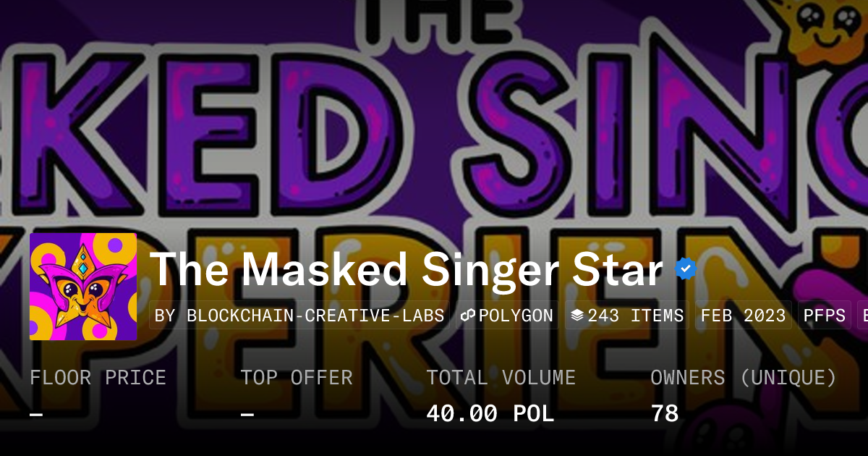Click the Polygon chain link icon
868x456 pixels.
pyautogui.click(x=467, y=316)
